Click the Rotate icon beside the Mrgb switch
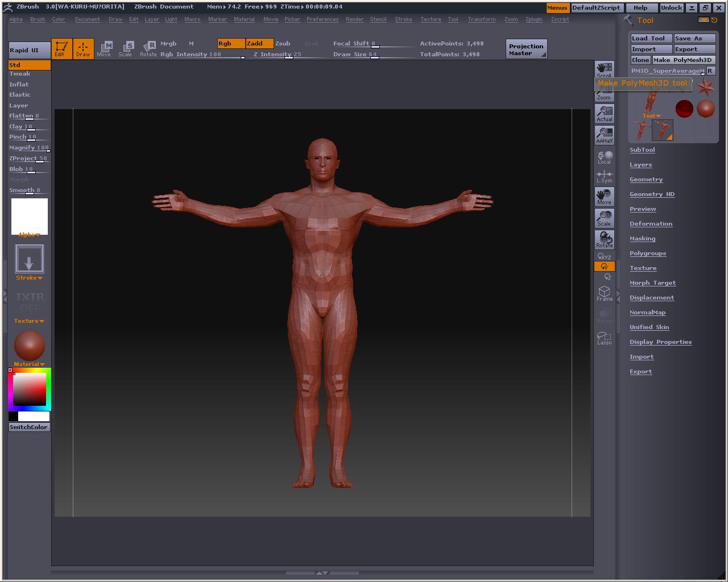The image size is (728, 582). [148, 48]
